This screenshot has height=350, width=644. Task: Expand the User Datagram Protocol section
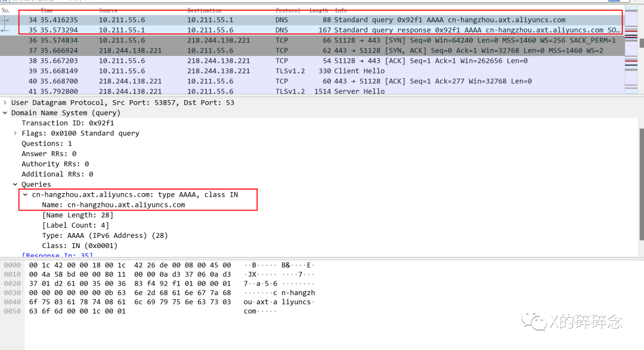click(x=5, y=103)
